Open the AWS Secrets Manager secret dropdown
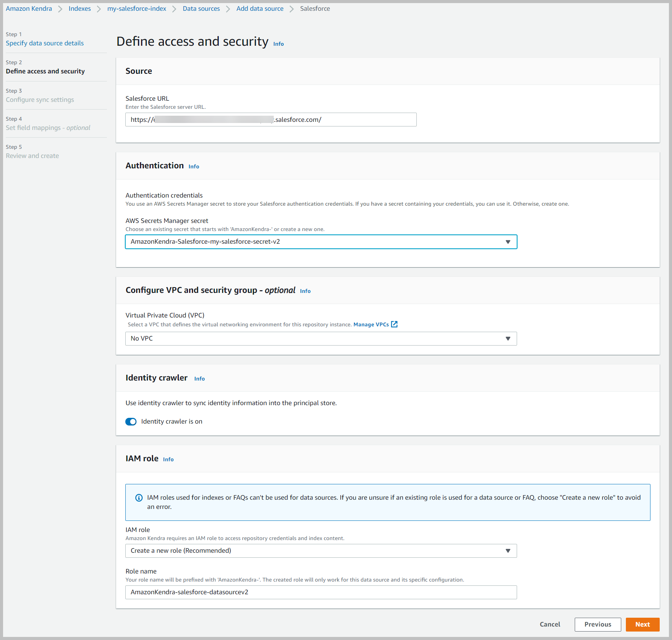This screenshot has width=672, height=640. coord(321,242)
